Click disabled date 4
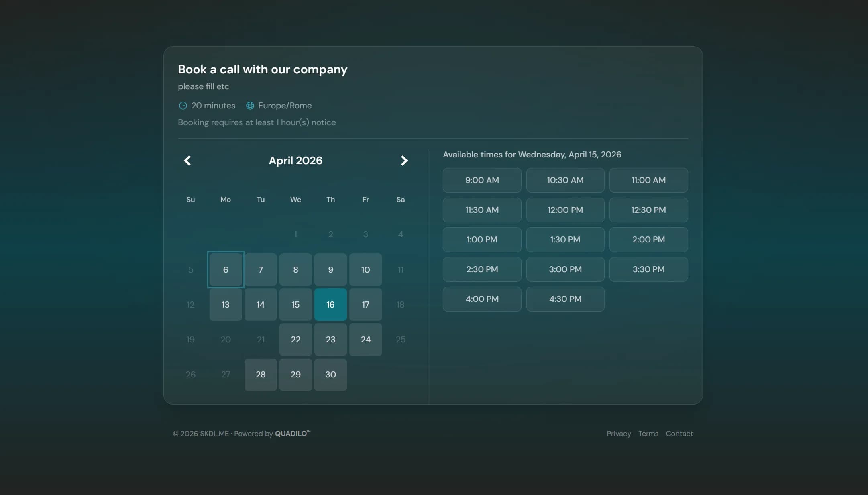The height and width of the screenshot is (495, 868). [401, 234]
